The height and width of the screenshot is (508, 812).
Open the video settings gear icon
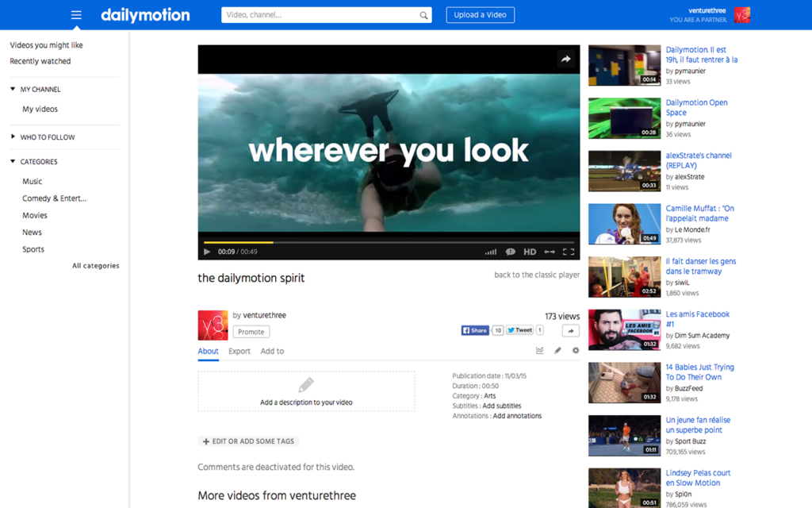(575, 350)
